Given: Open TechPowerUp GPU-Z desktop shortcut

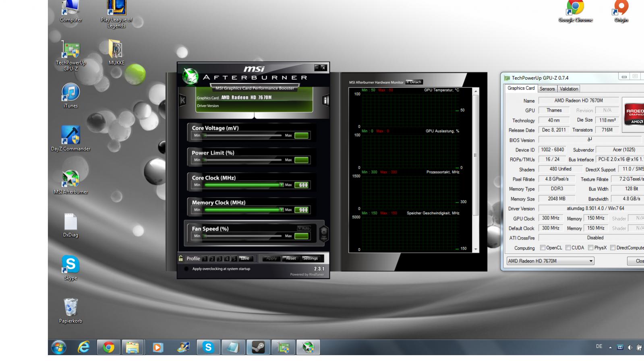Looking at the screenshot, I should click(x=70, y=56).
